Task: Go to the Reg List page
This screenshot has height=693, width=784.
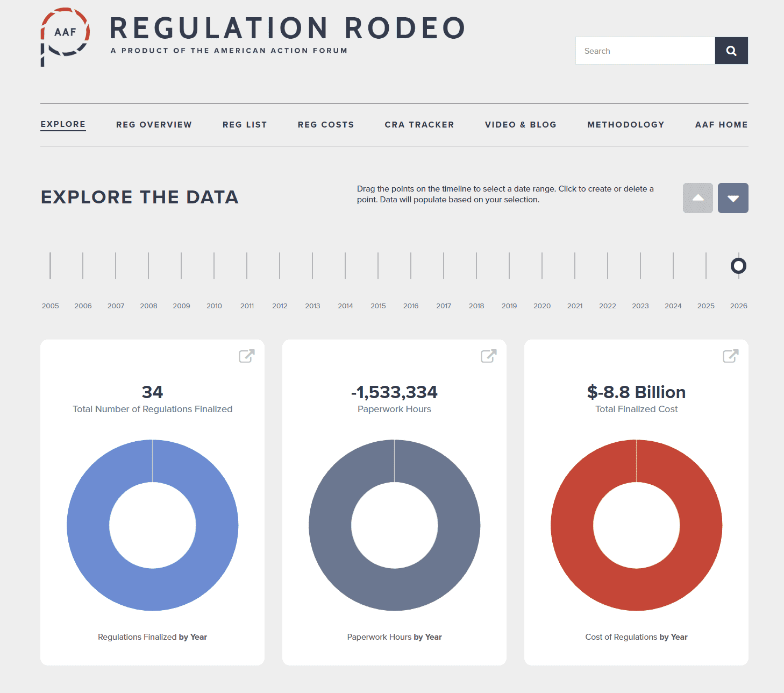Action: point(245,125)
